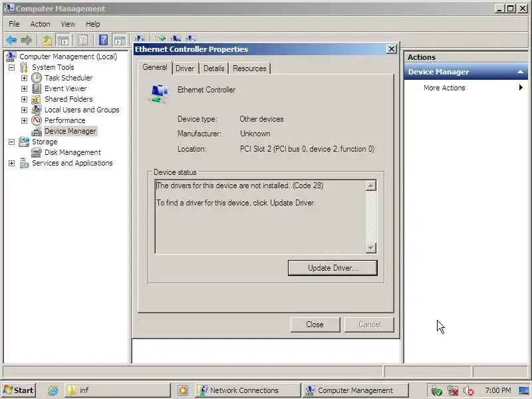The image size is (532, 399).
Task: Switch to the Driver tab
Action: coord(185,68)
